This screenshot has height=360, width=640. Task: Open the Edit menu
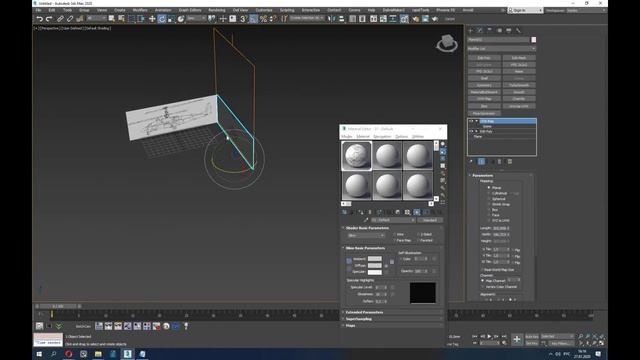(52, 10)
